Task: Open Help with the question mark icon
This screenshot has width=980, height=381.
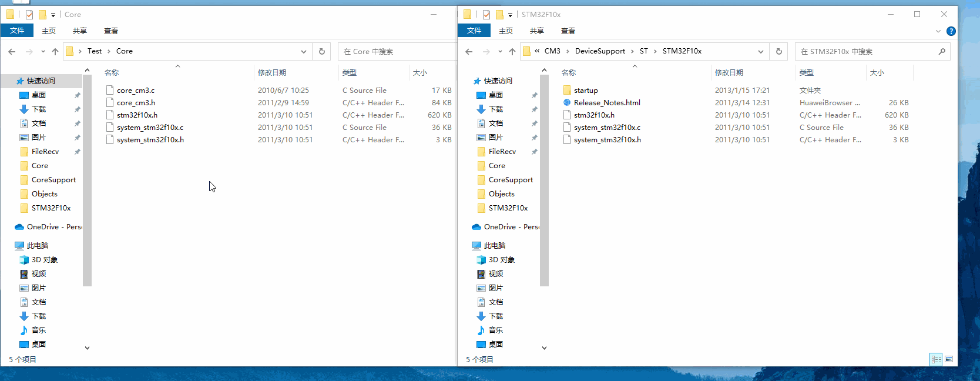Action: click(951, 31)
